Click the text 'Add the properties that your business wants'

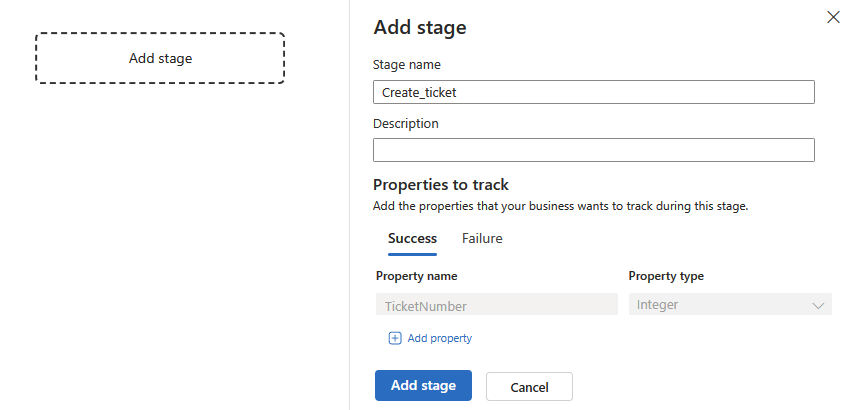pyautogui.click(x=479, y=207)
